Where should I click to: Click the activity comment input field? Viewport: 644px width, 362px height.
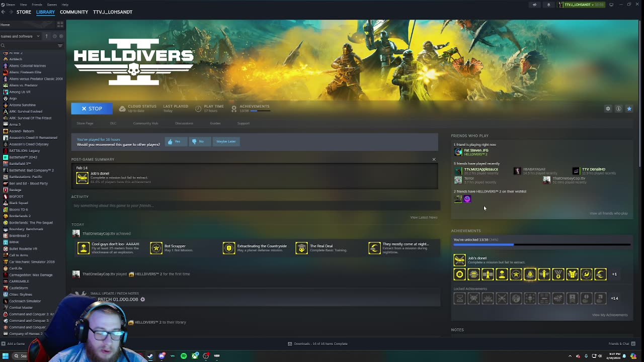[x=256, y=206]
